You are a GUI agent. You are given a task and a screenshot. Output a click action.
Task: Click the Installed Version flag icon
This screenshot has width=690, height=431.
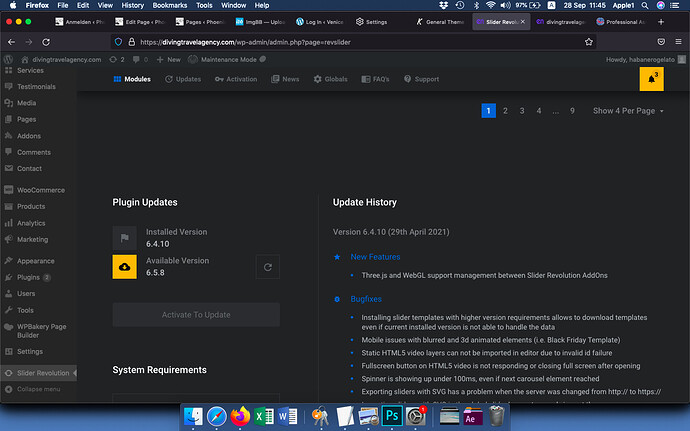click(125, 238)
